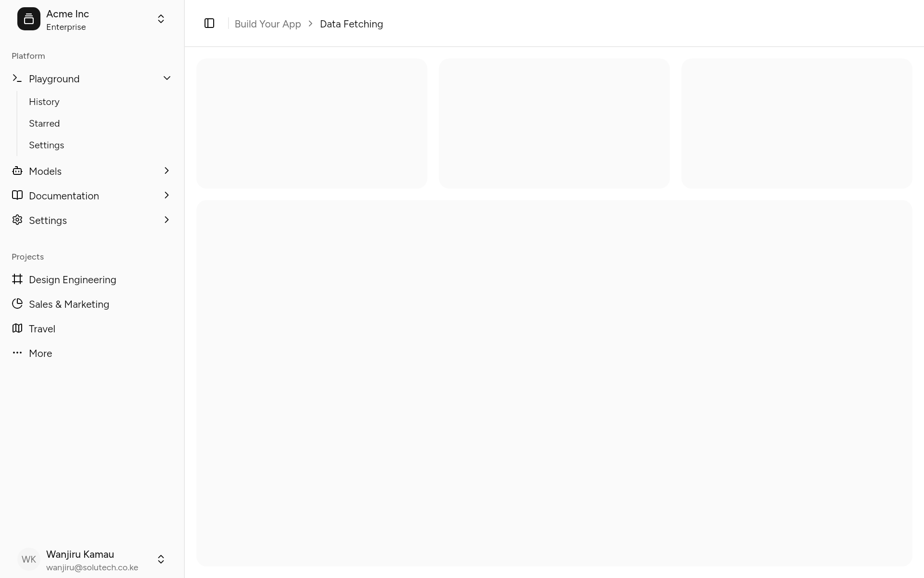Click the Documentation book icon
The width and height of the screenshot is (924, 578).
click(17, 195)
